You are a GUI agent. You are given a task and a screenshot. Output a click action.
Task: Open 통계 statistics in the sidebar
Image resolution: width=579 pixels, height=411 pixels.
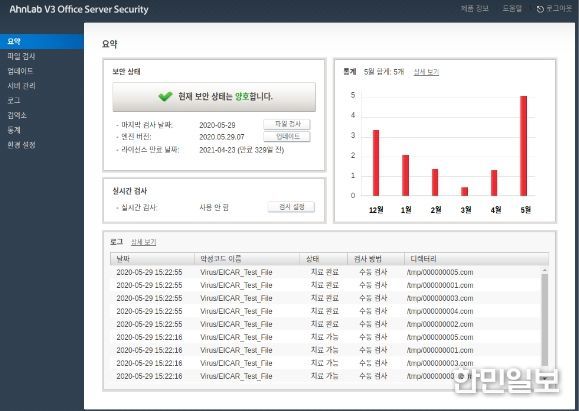pyautogui.click(x=14, y=130)
